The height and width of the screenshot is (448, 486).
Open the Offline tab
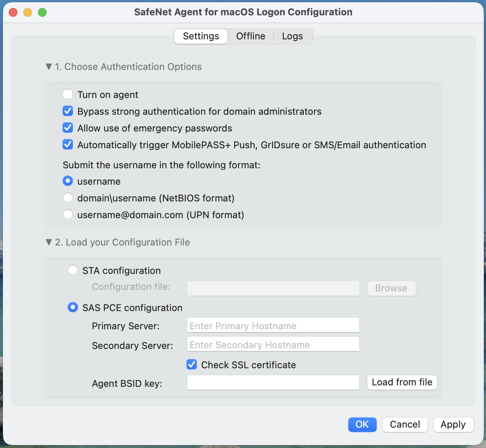tap(251, 36)
